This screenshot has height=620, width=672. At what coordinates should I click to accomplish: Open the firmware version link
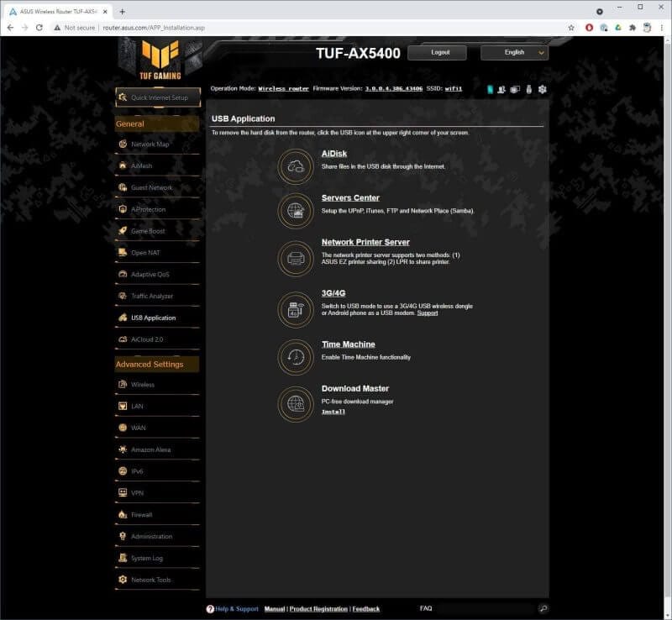tap(395, 88)
